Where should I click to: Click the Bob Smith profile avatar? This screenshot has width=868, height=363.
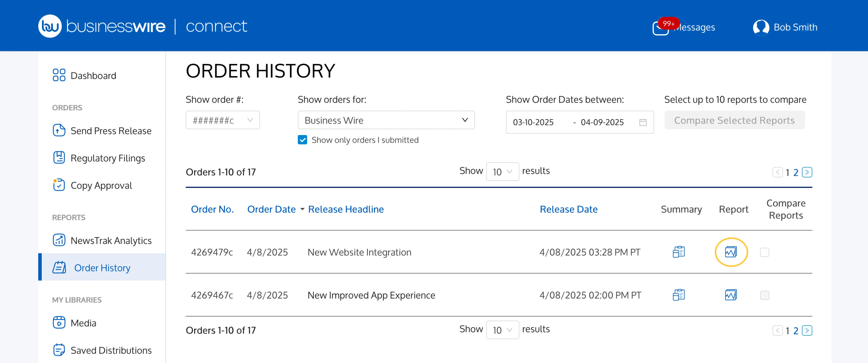(x=761, y=27)
